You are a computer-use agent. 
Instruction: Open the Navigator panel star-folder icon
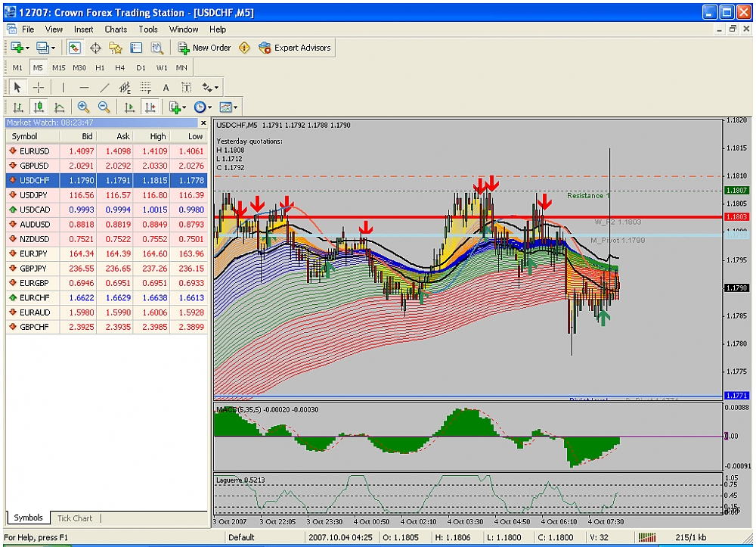pos(116,48)
